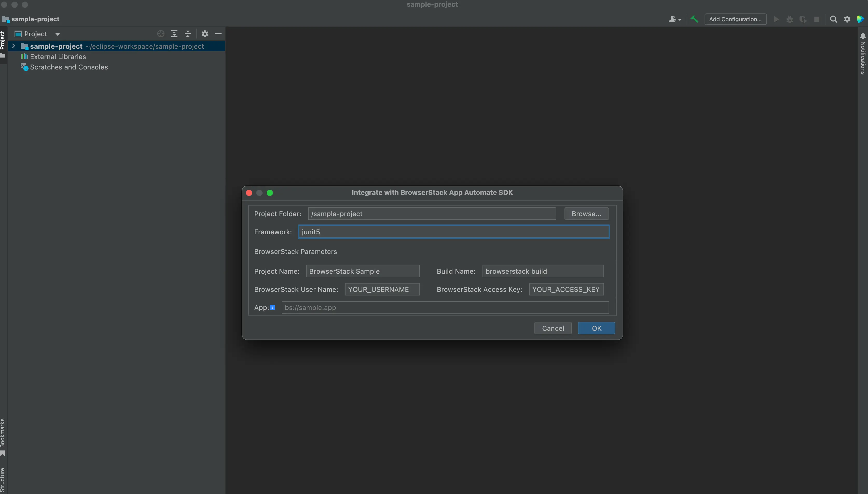Click the App bs://sample.app input field
This screenshot has width=868, height=494.
pyautogui.click(x=445, y=307)
